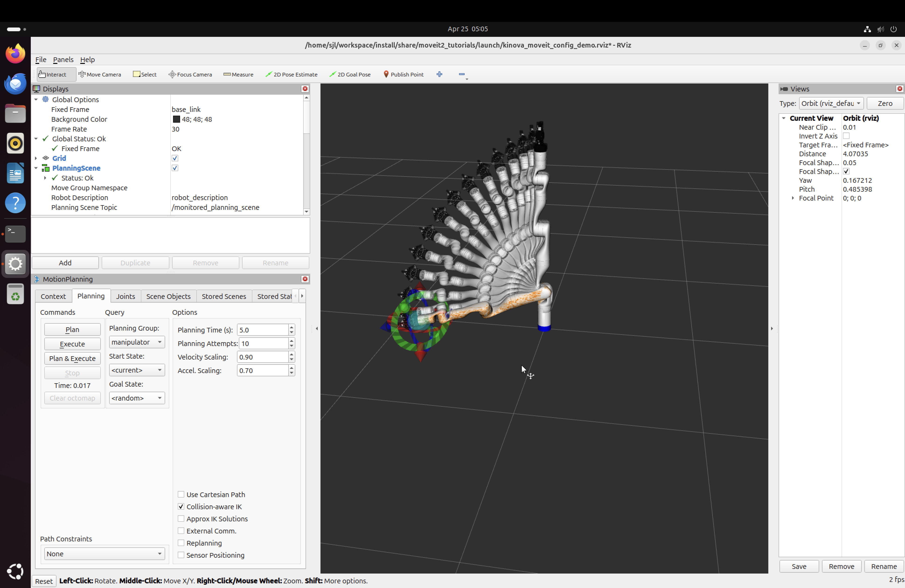The height and width of the screenshot is (588, 905).
Task: Uncheck Collision-aware IK
Action: (x=181, y=507)
